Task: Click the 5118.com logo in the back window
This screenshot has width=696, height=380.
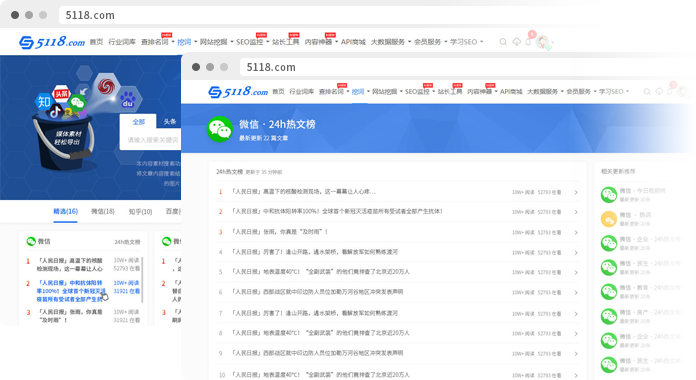Action: click(x=51, y=42)
